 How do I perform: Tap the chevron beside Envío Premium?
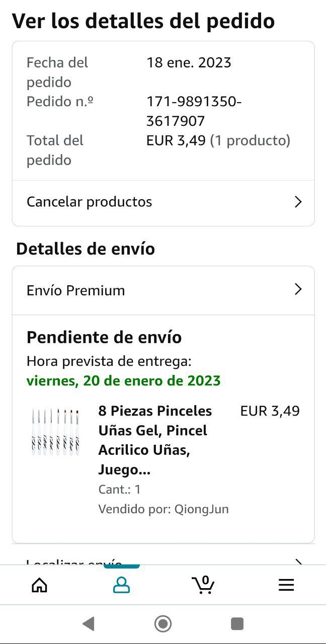point(298,289)
